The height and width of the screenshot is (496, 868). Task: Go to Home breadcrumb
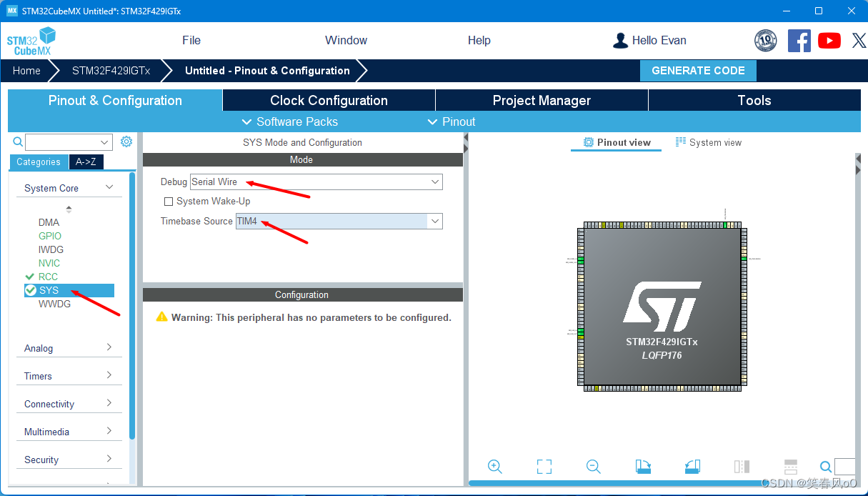[x=26, y=71]
